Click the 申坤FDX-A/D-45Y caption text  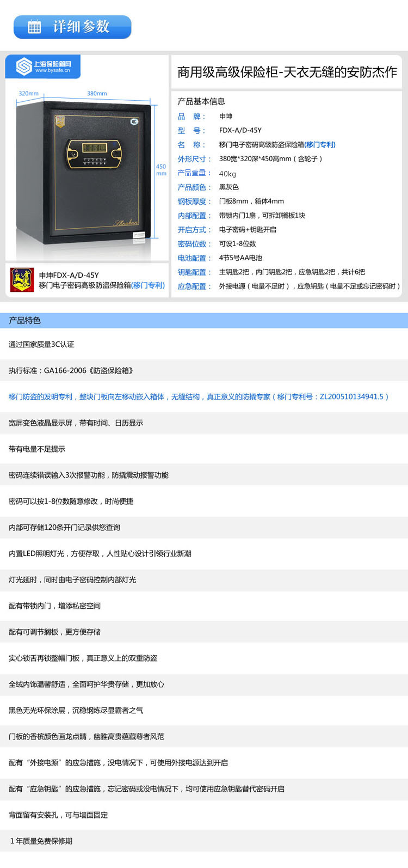click(69, 275)
